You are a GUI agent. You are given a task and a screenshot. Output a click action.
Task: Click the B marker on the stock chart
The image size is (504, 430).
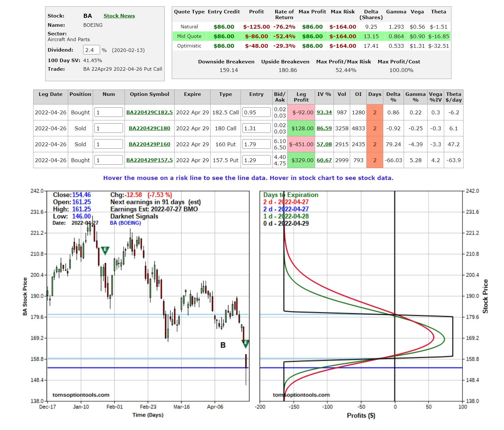point(223,345)
